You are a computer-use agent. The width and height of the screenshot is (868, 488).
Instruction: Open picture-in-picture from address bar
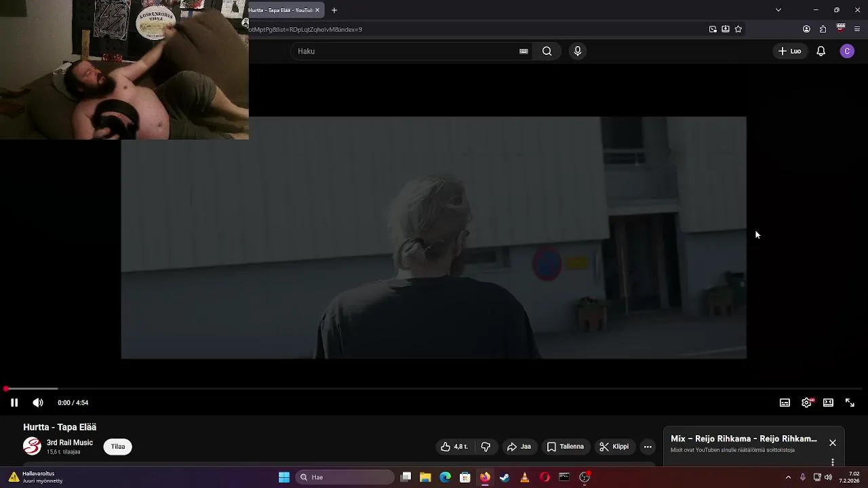click(713, 29)
